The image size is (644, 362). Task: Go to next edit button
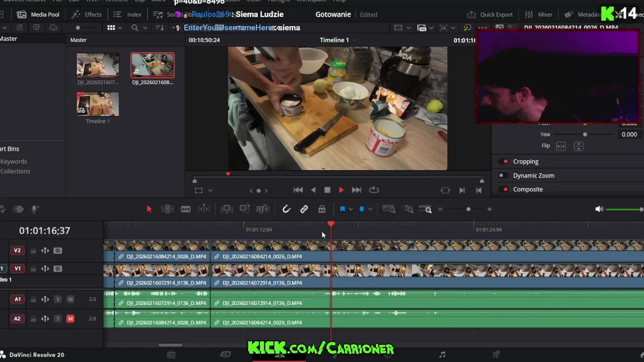coord(462,190)
